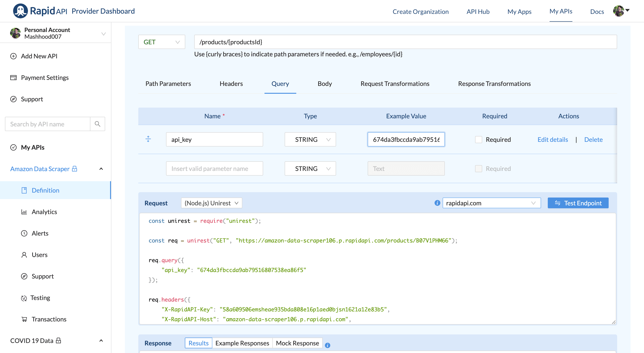Expand the Personal Account switcher chevron
The height and width of the screenshot is (353, 644).
pyautogui.click(x=103, y=34)
